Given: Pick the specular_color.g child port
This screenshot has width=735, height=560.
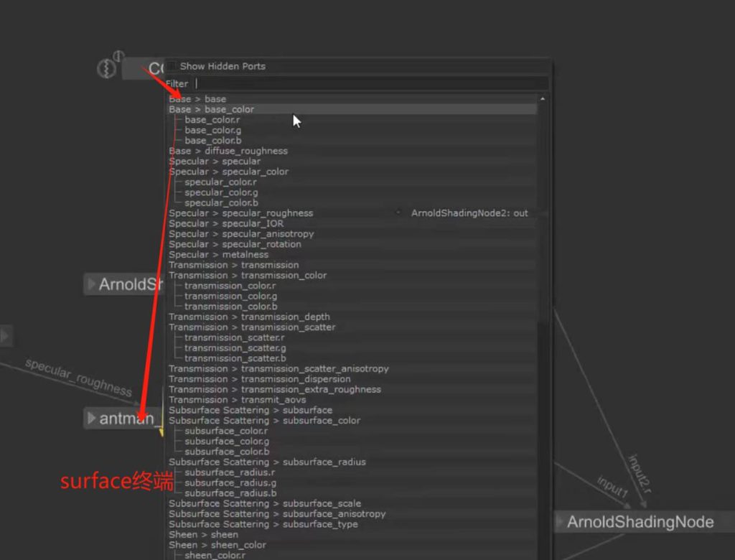Looking at the screenshot, I should click(221, 192).
